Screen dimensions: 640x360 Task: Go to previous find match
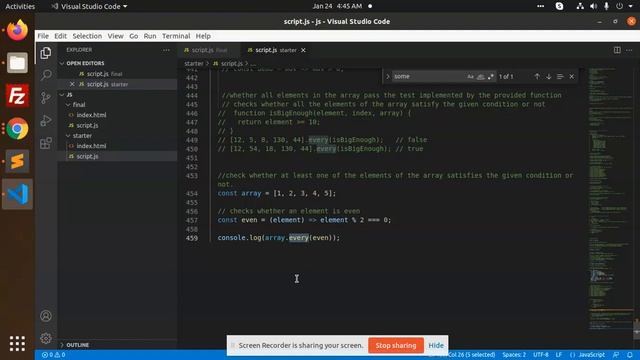537,76
